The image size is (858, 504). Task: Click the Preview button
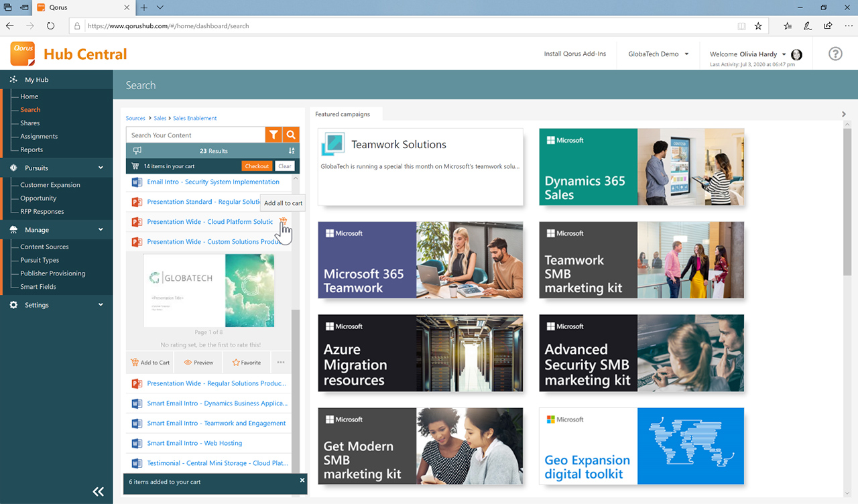[198, 363]
